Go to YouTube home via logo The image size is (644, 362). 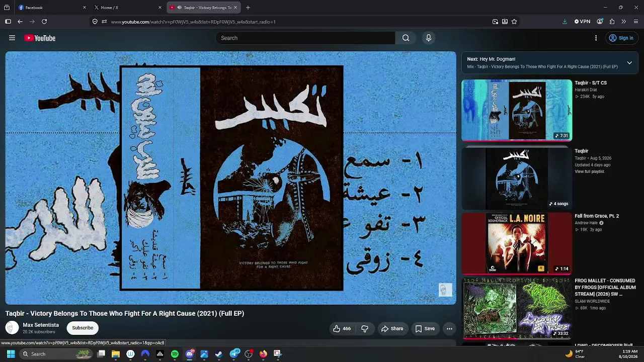coord(40,38)
